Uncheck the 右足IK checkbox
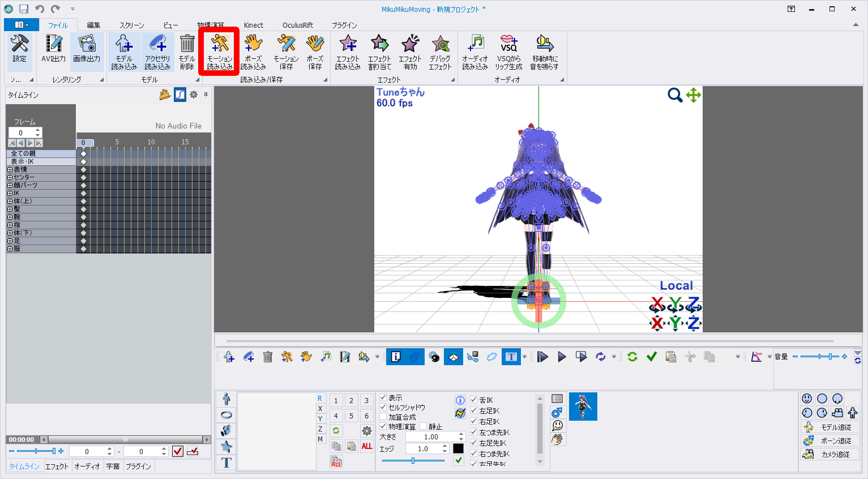Image resolution: width=868 pixels, height=479 pixels. [x=474, y=421]
